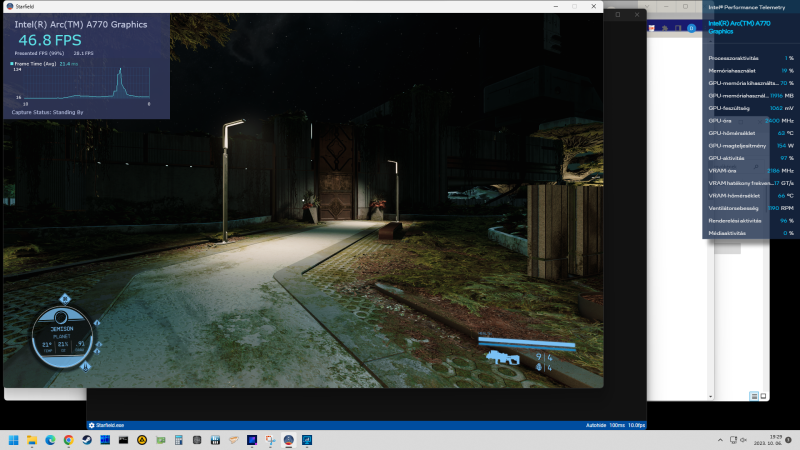Click the Processzoraktivitás telemetry row
Viewport: 800px width, 450px height.
751,58
